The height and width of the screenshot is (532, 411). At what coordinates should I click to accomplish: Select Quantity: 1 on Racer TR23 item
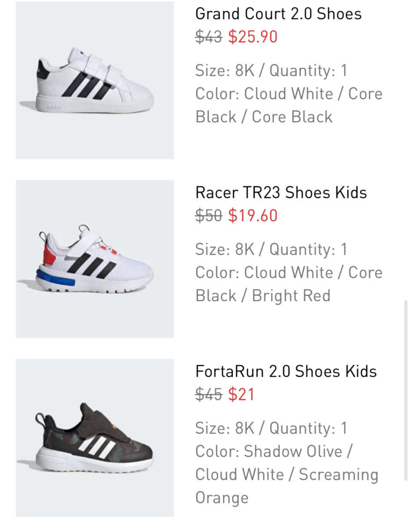(x=312, y=249)
